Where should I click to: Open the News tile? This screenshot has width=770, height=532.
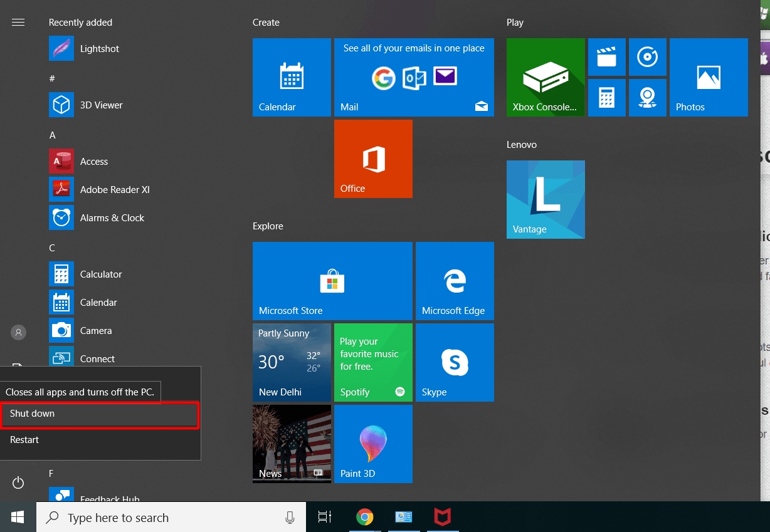tap(292, 444)
